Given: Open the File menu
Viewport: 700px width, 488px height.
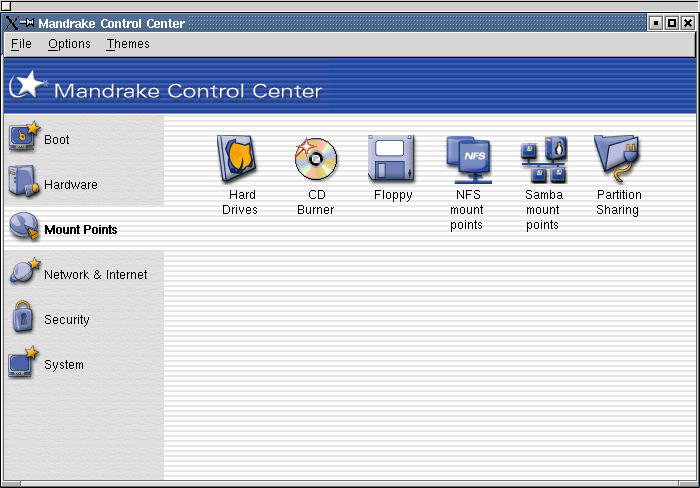Looking at the screenshot, I should (x=21, y=44).
